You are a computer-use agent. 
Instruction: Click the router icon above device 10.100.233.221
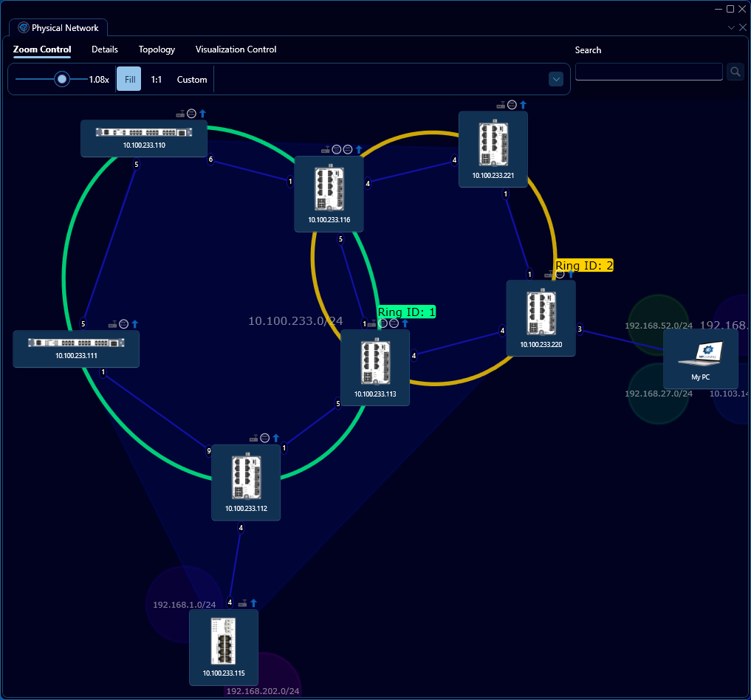click(501, 105)
